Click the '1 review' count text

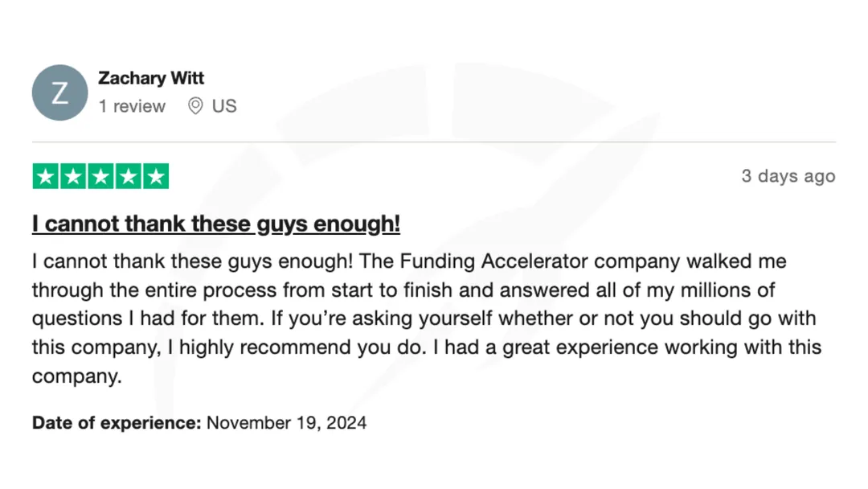132,106
